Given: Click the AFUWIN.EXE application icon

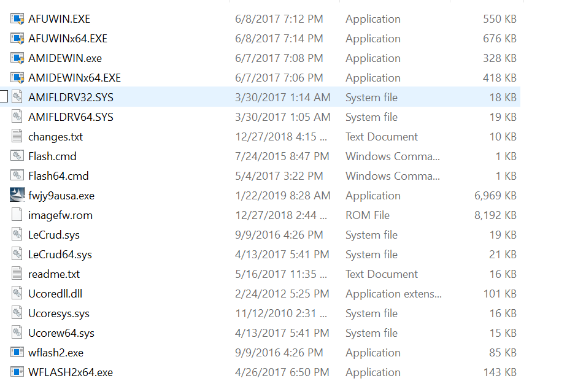Looking at the screenshot, I should click(x=17, y=19).
